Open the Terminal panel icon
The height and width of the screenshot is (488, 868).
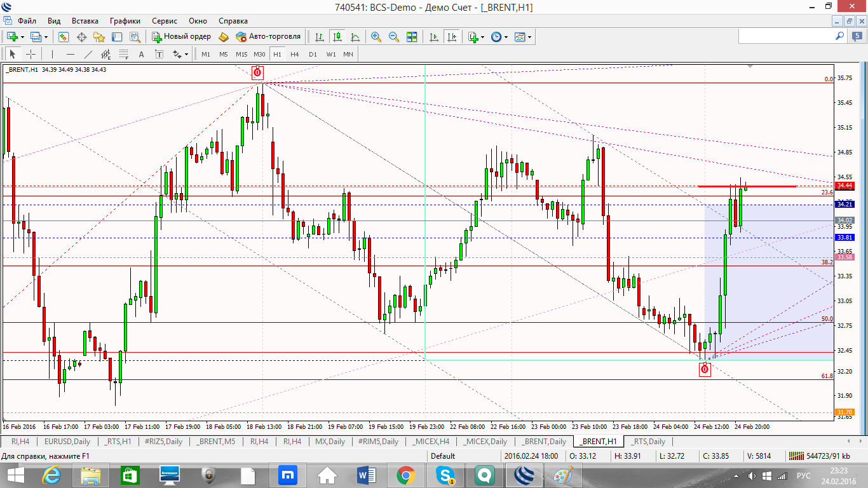117,37
